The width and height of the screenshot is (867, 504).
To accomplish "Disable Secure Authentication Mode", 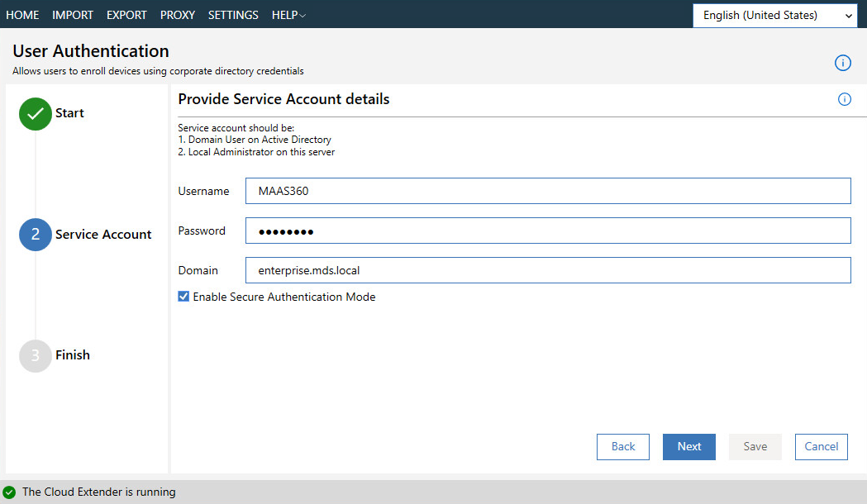I will coord(183,297).
